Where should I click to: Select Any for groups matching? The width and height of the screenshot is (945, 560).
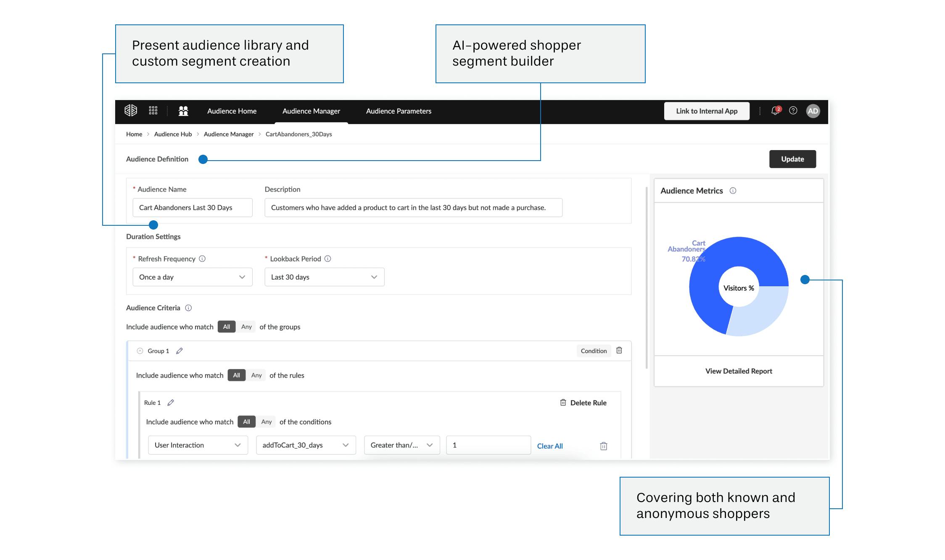246,327
